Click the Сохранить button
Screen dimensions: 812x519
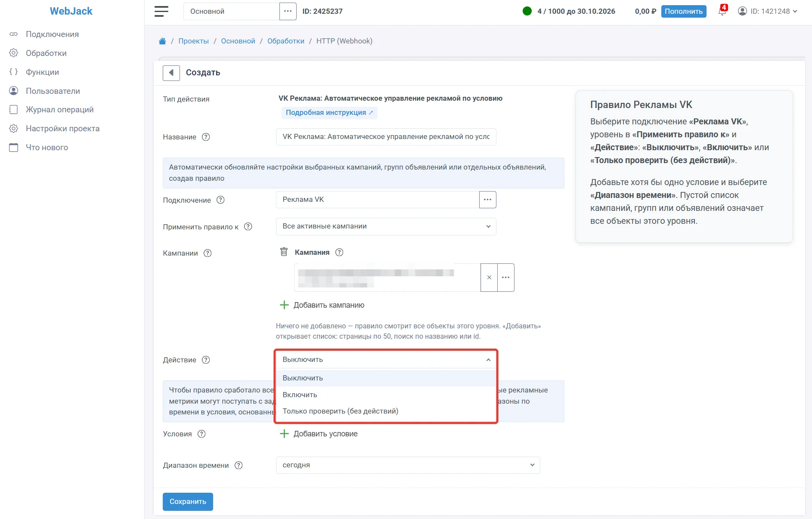[188, 502]
